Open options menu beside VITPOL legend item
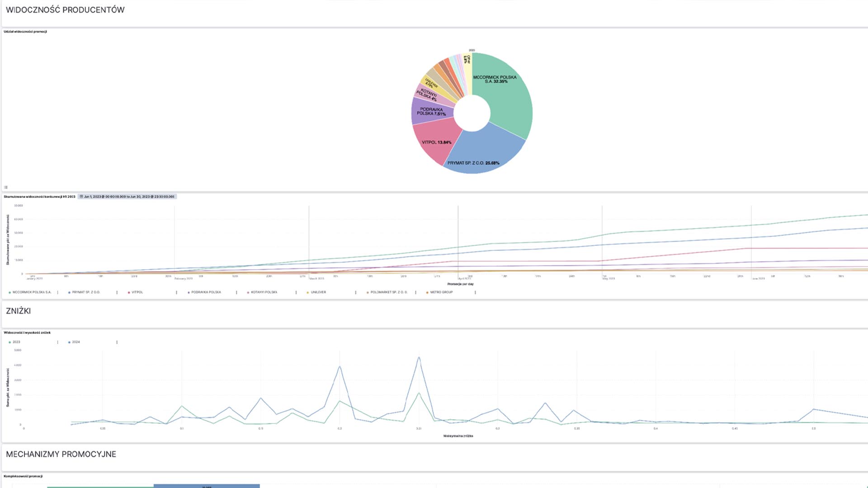The image size is (868, 488). pyautogui.click(x=176, y=292)
